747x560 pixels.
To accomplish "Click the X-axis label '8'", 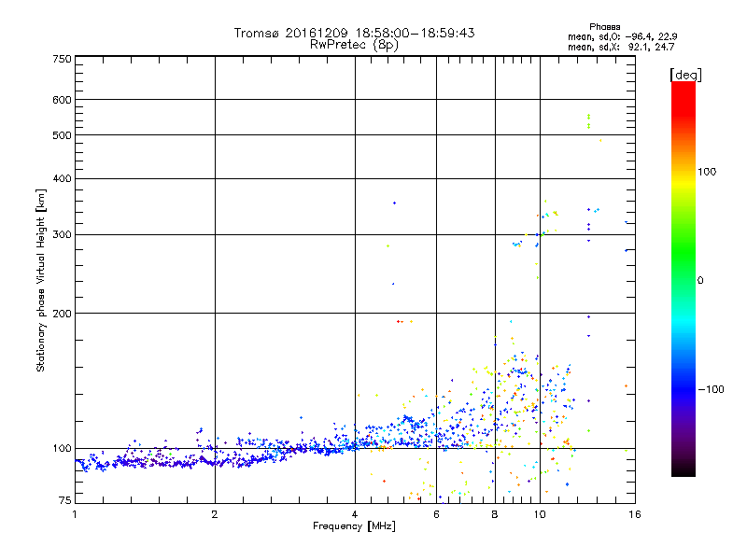I will pyautogui.click(x=495, y=514).
